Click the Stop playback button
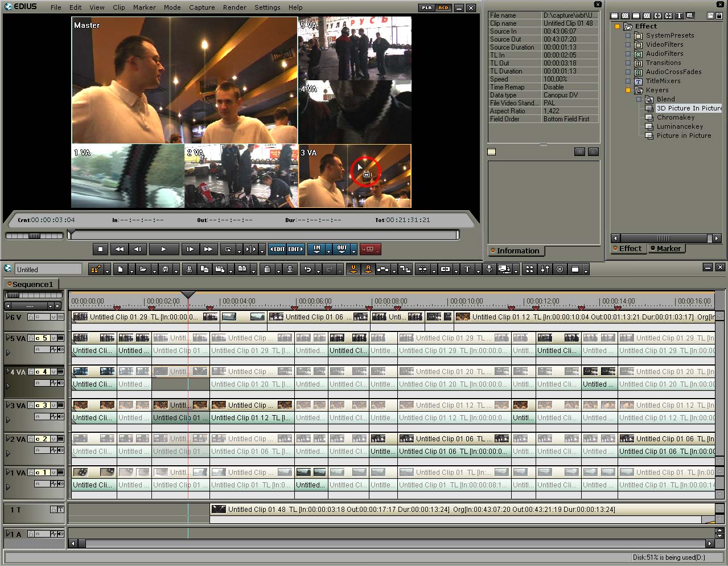728x566 pixels. (101, 249)
